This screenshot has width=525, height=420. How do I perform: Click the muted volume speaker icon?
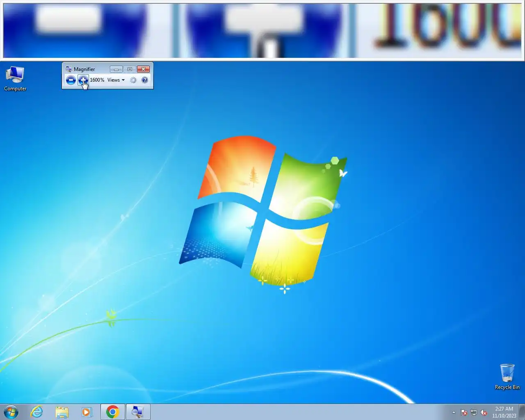[x=484, y=412]
